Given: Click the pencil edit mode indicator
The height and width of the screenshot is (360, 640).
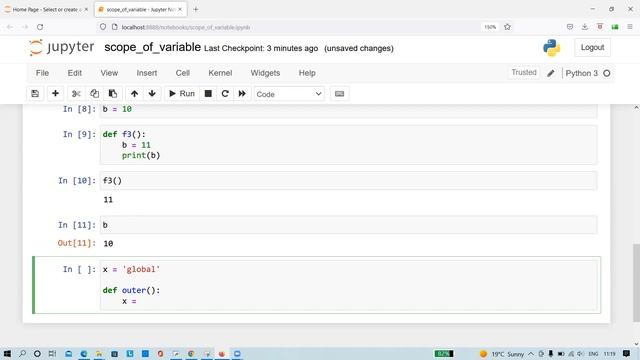Looking at the screenshot, I should pyautogui.click(x=551, y=73).
